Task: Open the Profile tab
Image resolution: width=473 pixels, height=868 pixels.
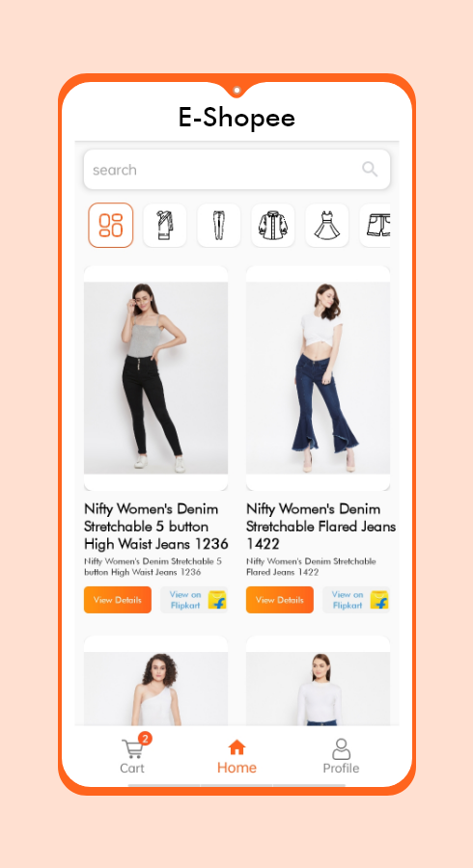Action: (341, 756)
